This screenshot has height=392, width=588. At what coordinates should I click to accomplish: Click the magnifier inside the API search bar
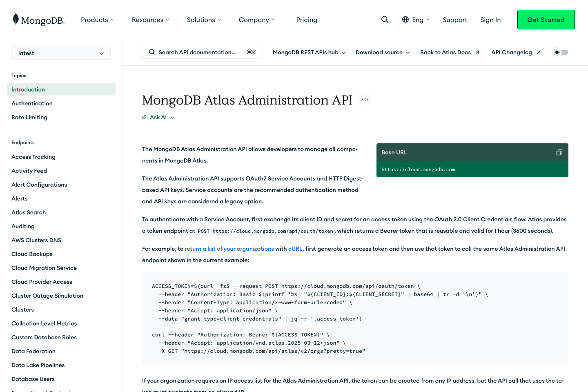152,52
